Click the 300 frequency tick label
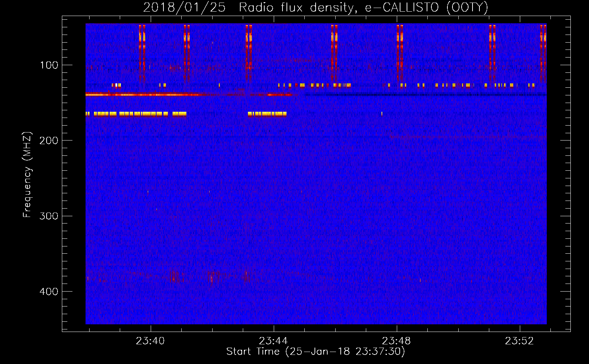589x364 pixels. tap(49, 216)
